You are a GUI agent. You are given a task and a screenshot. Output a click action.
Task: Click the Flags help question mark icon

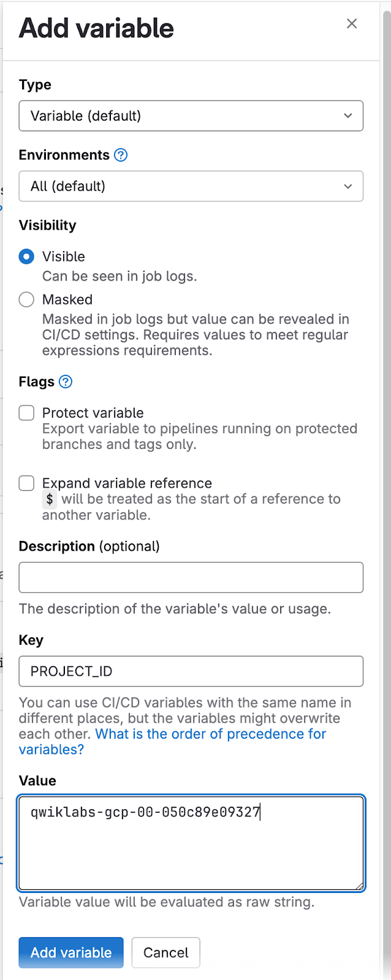coord(66,382)
